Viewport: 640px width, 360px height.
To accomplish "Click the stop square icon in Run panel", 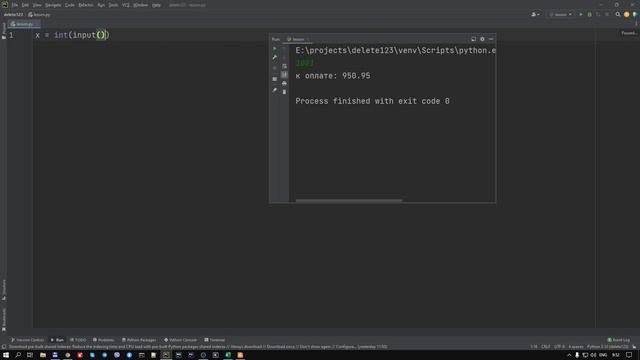I will (275, 68).
